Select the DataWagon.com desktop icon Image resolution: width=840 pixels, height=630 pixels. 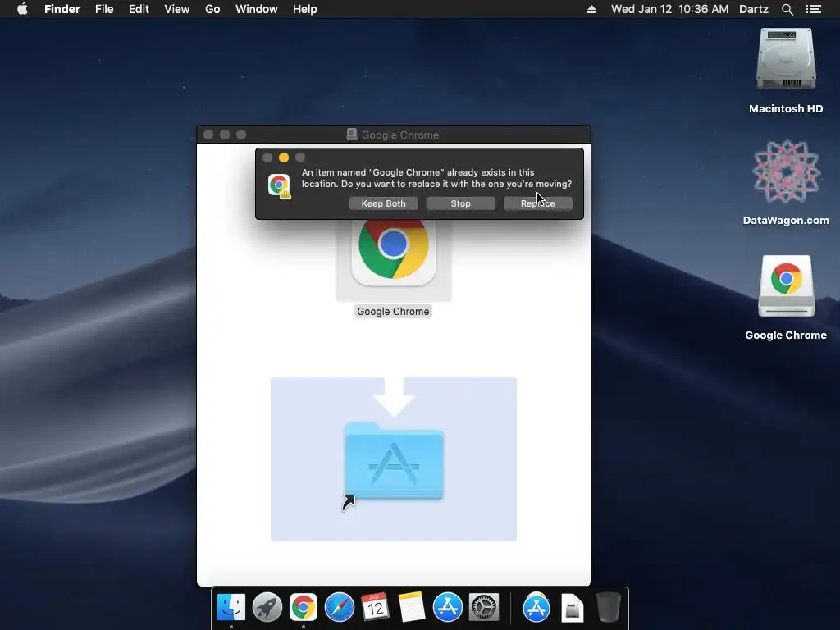[786, 171]
